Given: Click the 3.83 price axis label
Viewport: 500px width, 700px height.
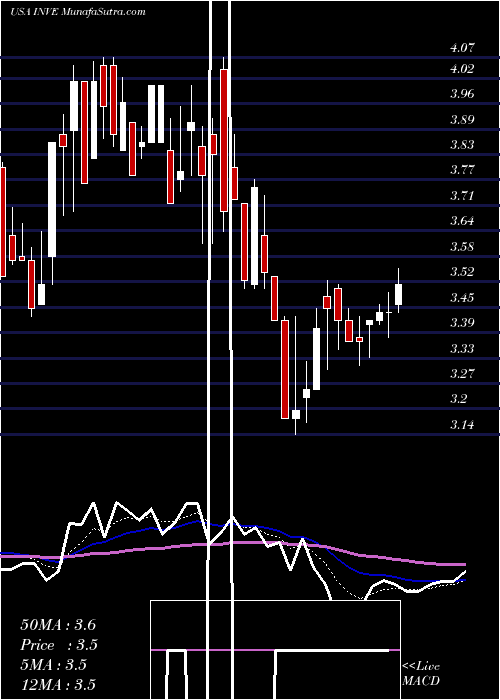Looking at the screenshot, I should [x=462, y=145].
